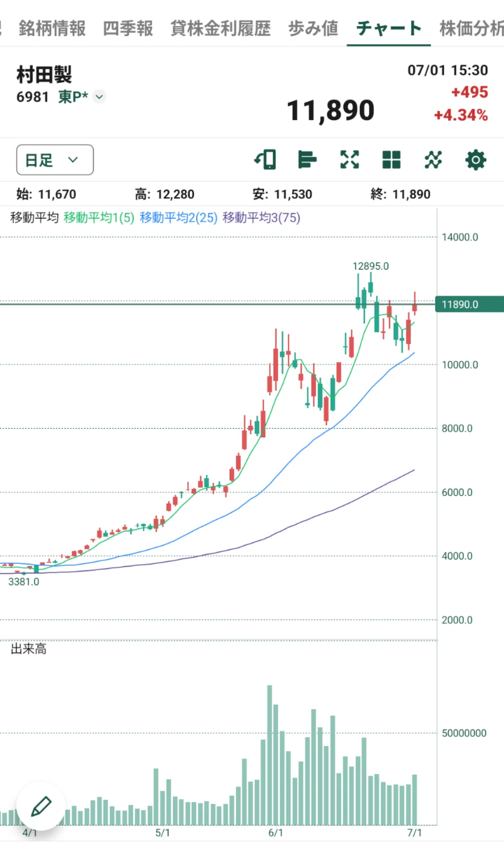Open chart settings gear
Screen dimensions: 504x844
click(x=476, y=160)
